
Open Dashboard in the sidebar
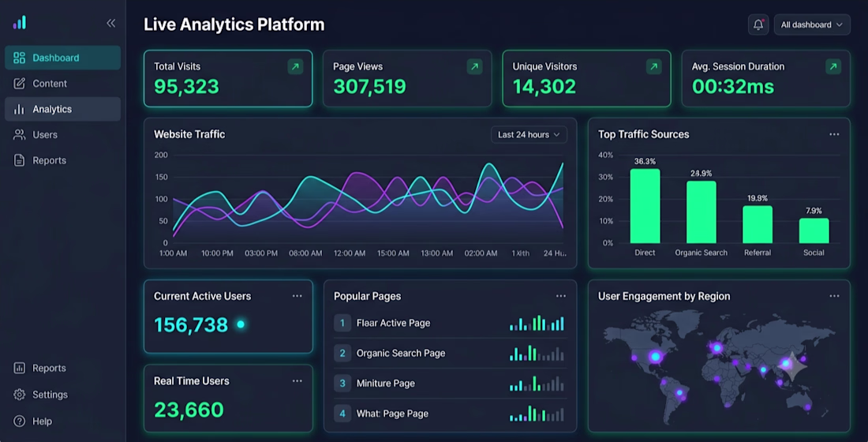pyautogui.click(x=62, y=58)
